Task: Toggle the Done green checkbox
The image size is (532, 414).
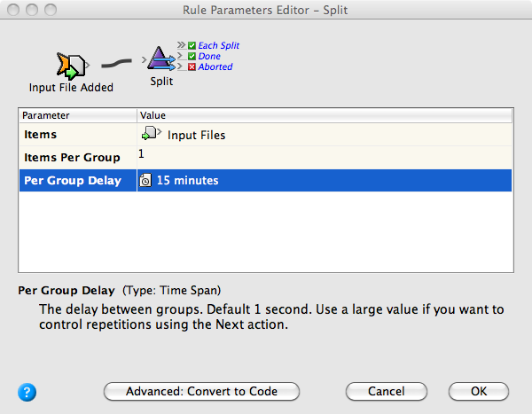Action: point(192,56)
